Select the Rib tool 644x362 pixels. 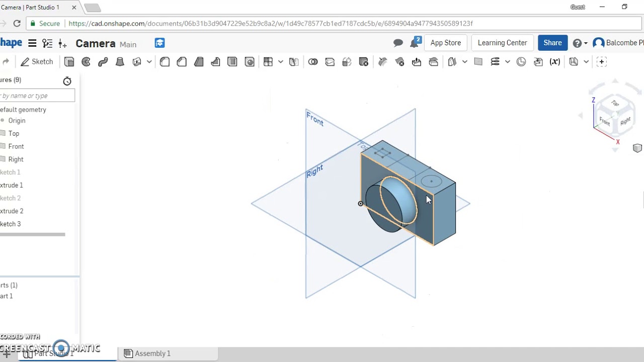click(215, 62)
